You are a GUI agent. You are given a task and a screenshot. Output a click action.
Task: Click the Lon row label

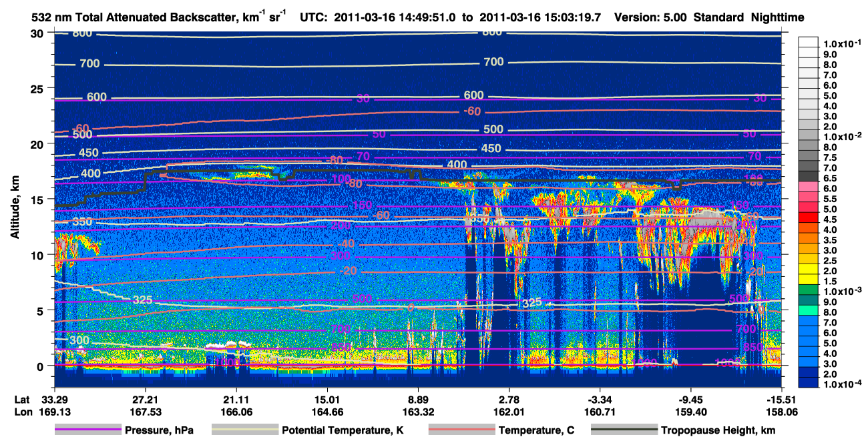click(x=23, y=411)
